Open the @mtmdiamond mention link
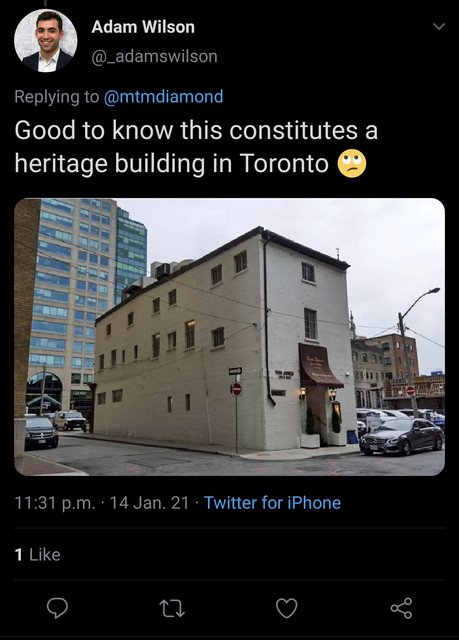 (x=164, y=97)
